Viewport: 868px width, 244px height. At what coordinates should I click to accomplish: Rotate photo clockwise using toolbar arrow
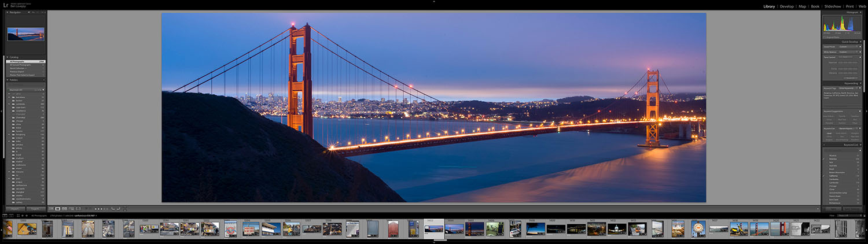click(x=119, y=208)
